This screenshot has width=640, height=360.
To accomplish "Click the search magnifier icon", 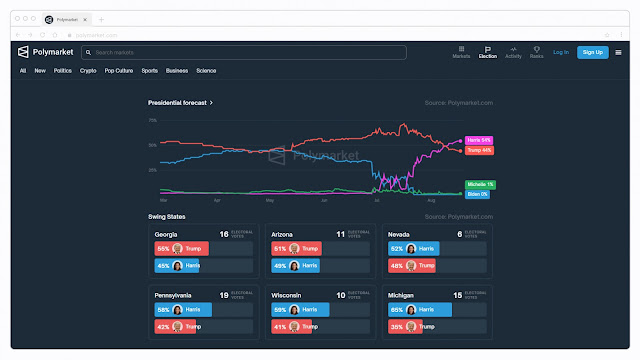I will point(88,53).
